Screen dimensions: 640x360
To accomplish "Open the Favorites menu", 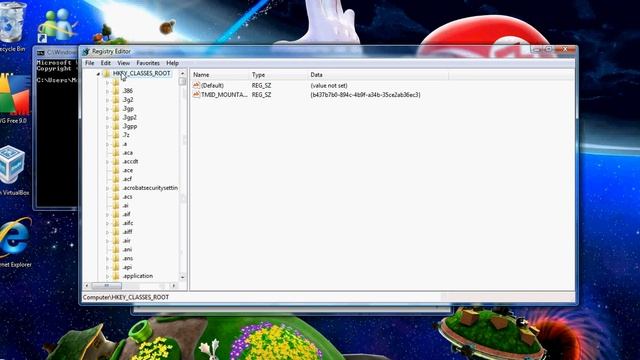I will [148, 63].
